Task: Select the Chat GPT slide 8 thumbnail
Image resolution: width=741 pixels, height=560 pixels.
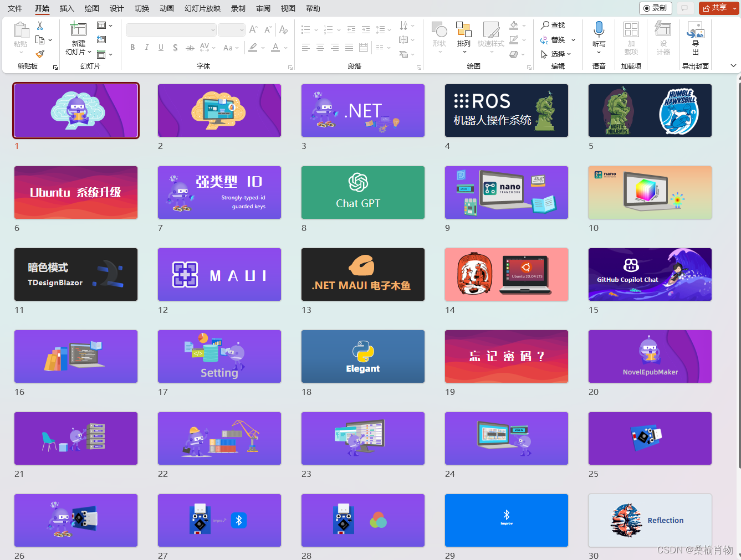Action: point(363,192)
